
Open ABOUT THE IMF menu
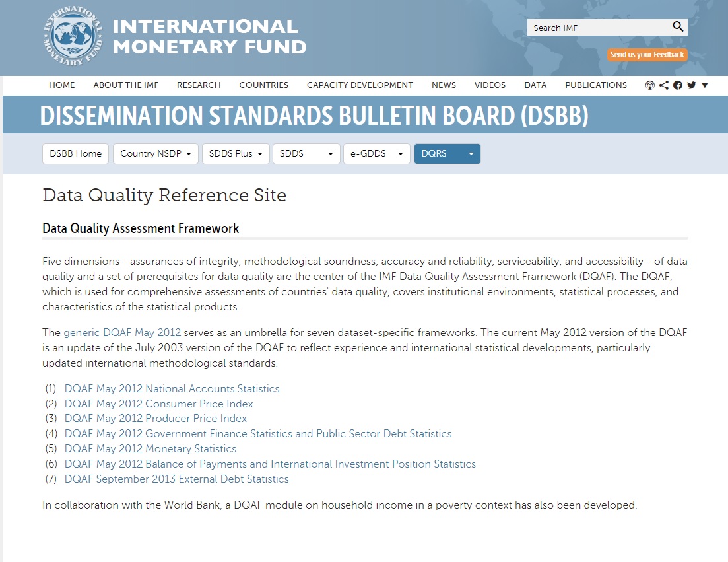tap(126, 85)
